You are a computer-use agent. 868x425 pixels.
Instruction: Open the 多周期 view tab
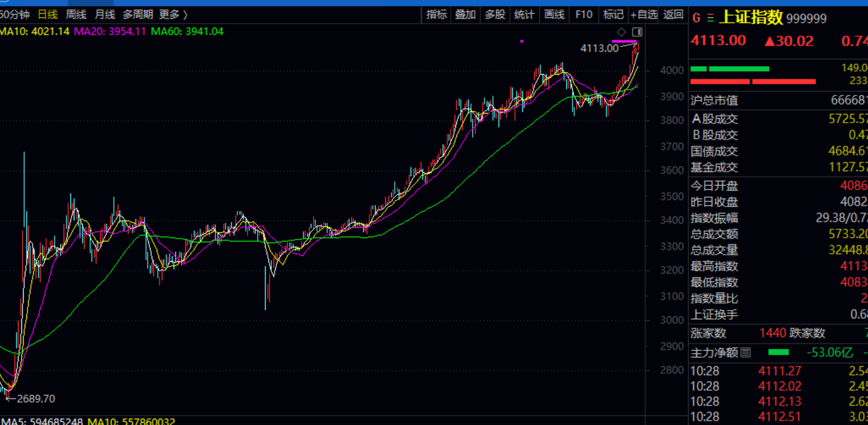point(138,15)
